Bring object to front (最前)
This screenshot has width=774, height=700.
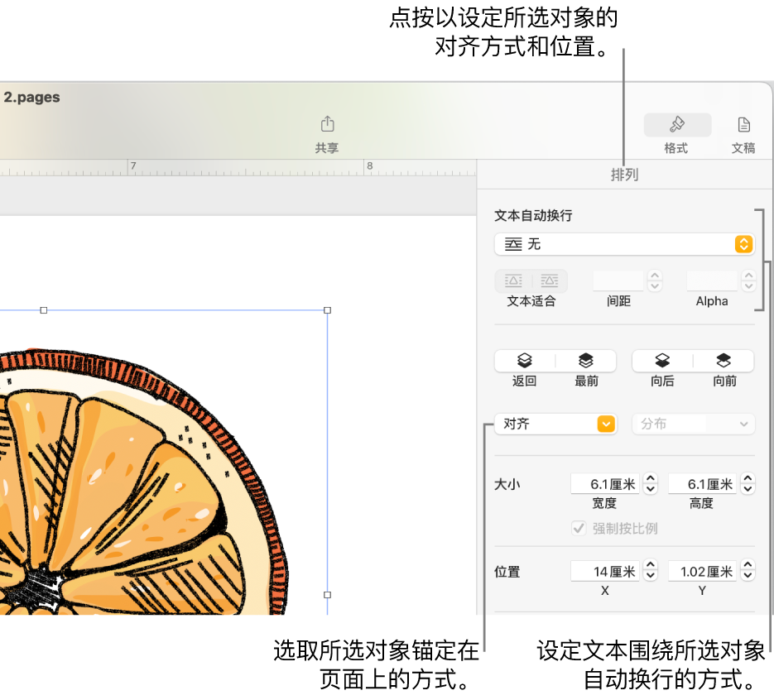coord(586,361)
